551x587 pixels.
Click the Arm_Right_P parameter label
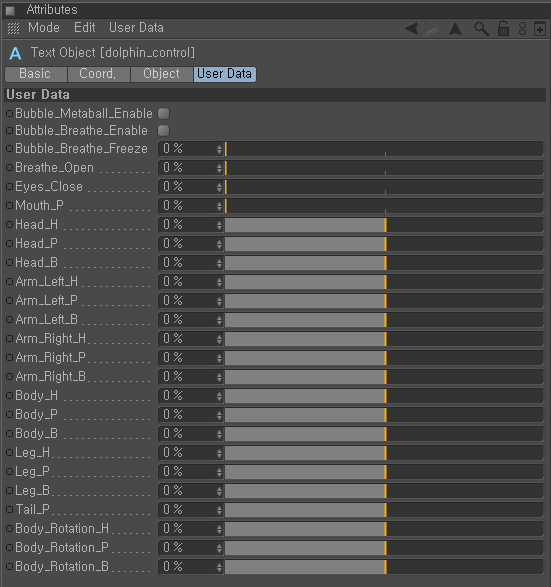(x=51, y=358)
